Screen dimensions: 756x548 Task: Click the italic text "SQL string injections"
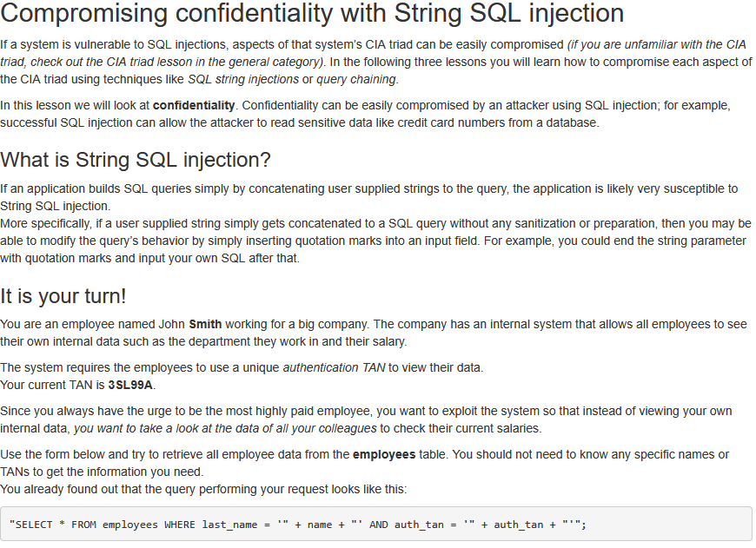point(242,79)
